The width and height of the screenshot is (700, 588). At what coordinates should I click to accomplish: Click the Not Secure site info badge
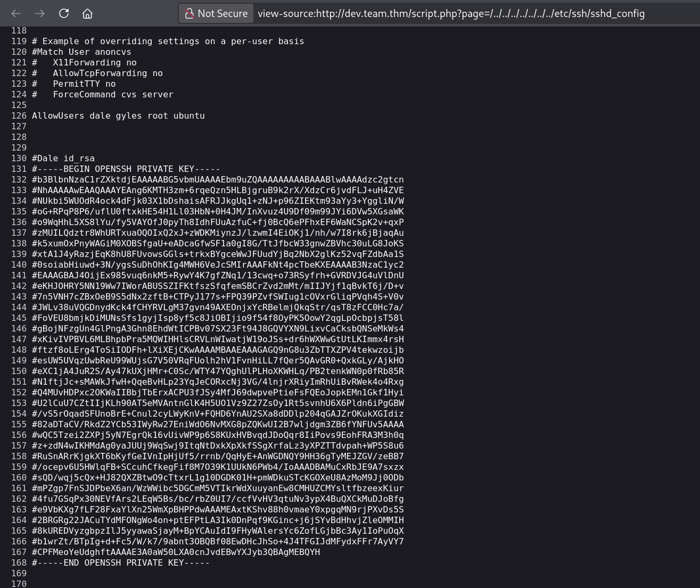pyautogui.click(x=216, y=13)
